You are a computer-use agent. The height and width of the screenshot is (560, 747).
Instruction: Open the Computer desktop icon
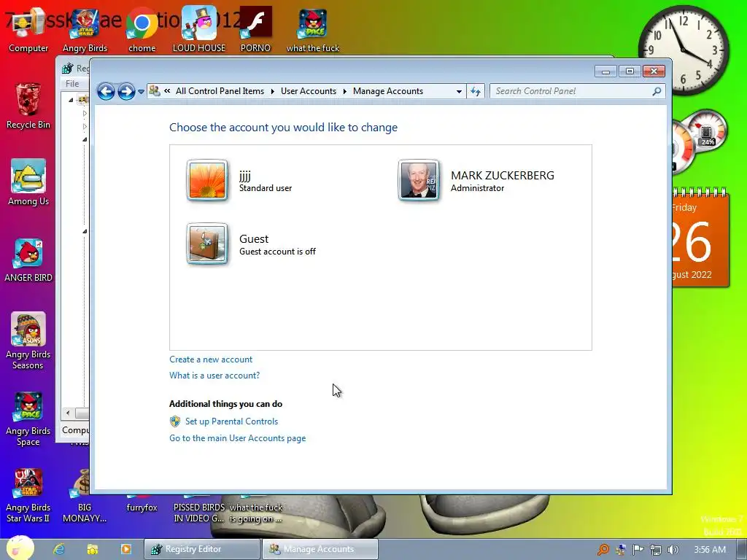point(28,29)
